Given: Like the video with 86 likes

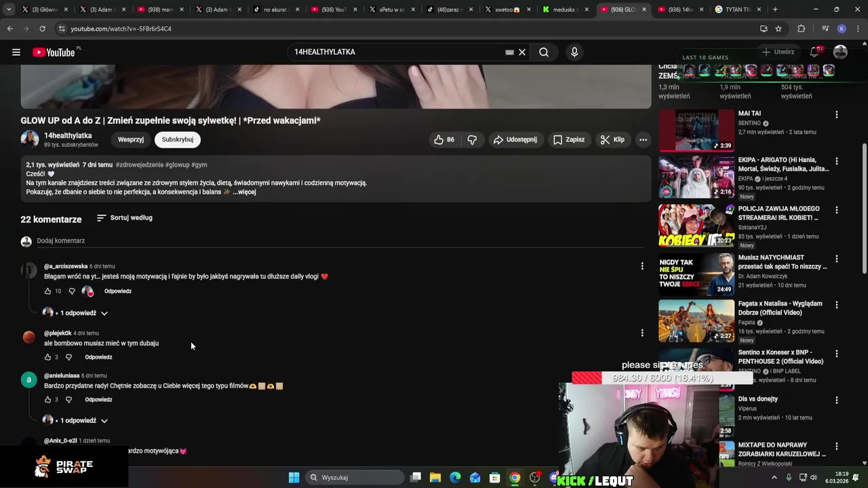Looking at the screenshot, I should coord(444,140).
